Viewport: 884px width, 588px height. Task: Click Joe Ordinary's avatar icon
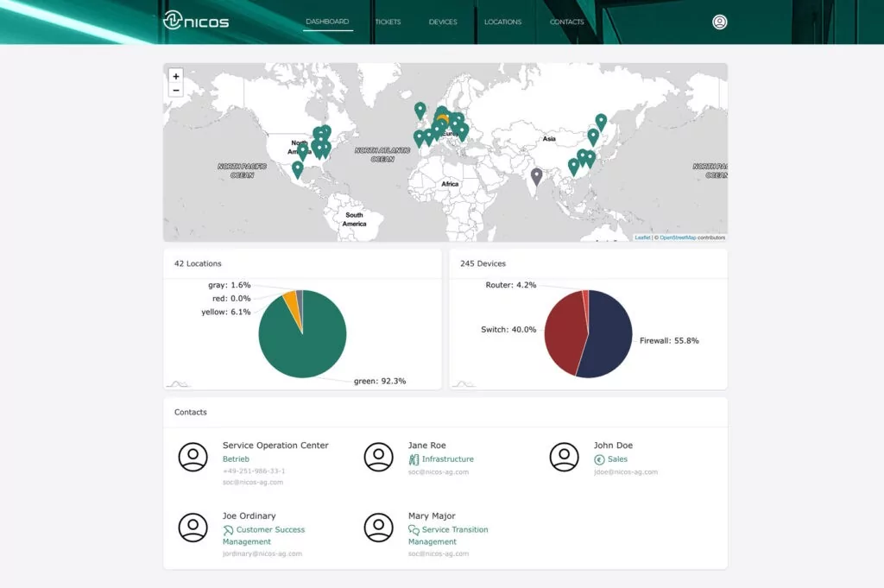(x=193, y=528)
